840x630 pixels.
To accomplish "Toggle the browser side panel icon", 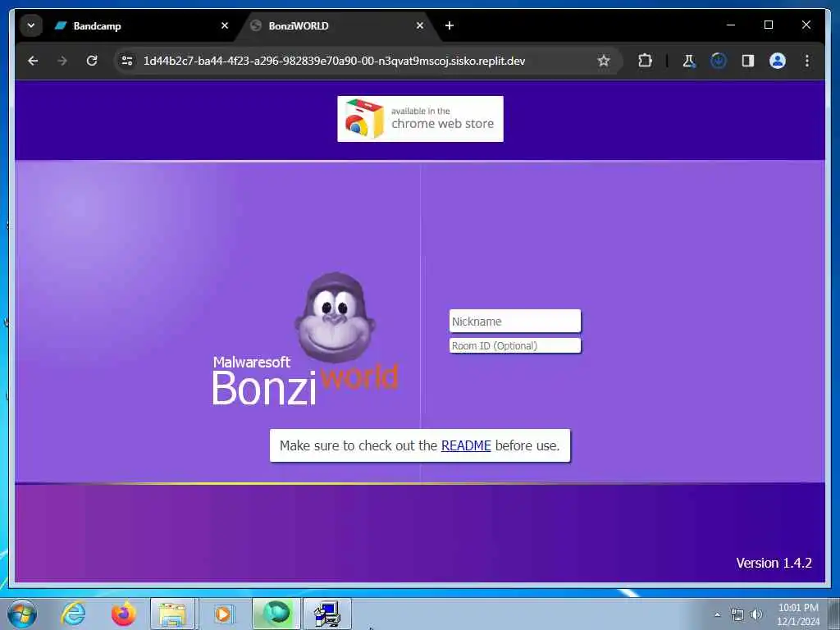I will pyautogui.click(x=748, y=61).
